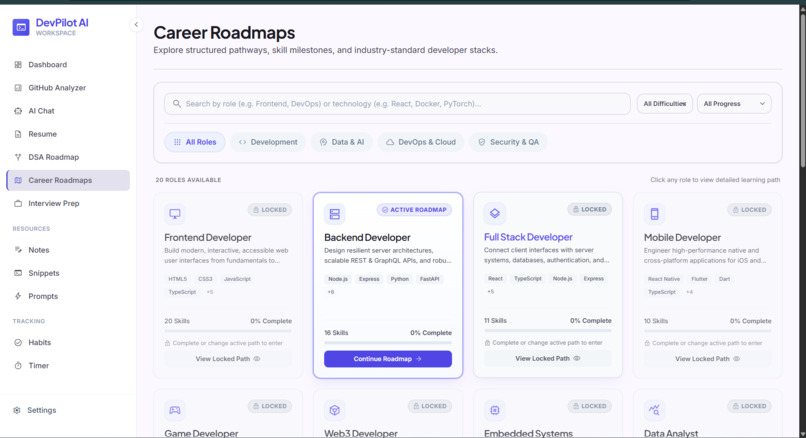Open the All Difficulties dropdown

coord(665,104)
